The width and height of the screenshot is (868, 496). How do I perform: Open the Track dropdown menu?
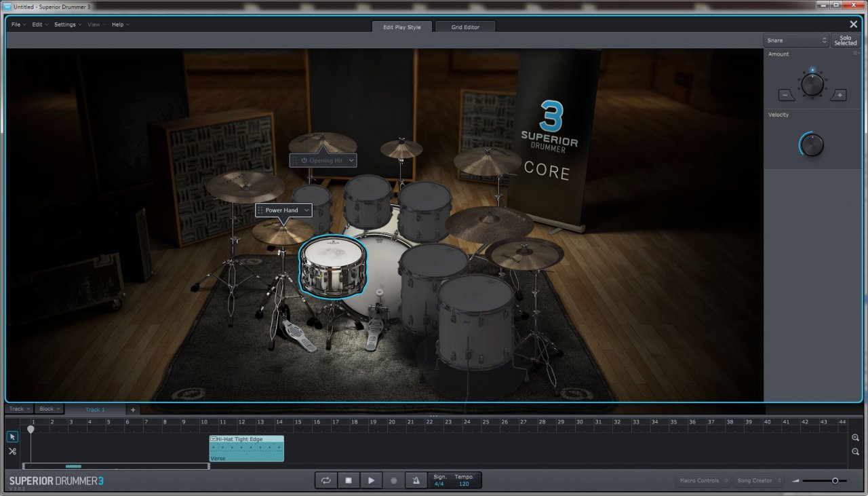click(x=19, y=409)
